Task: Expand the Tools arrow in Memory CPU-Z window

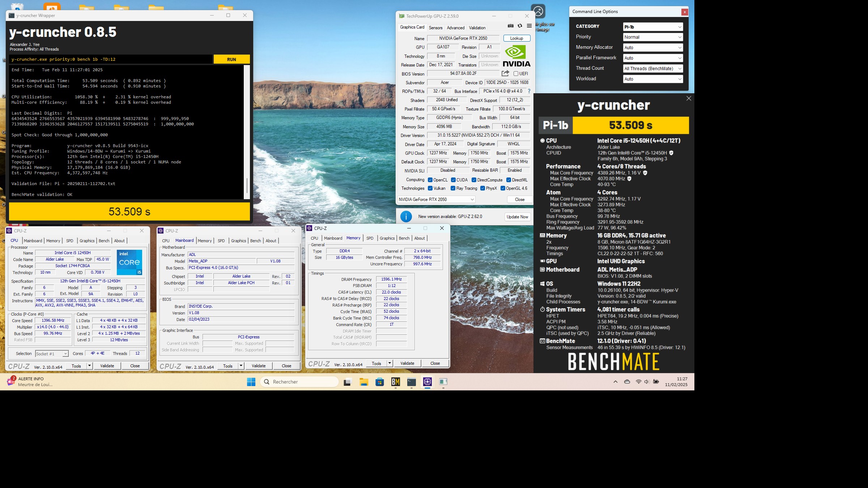Action: [x=390, y=363]
